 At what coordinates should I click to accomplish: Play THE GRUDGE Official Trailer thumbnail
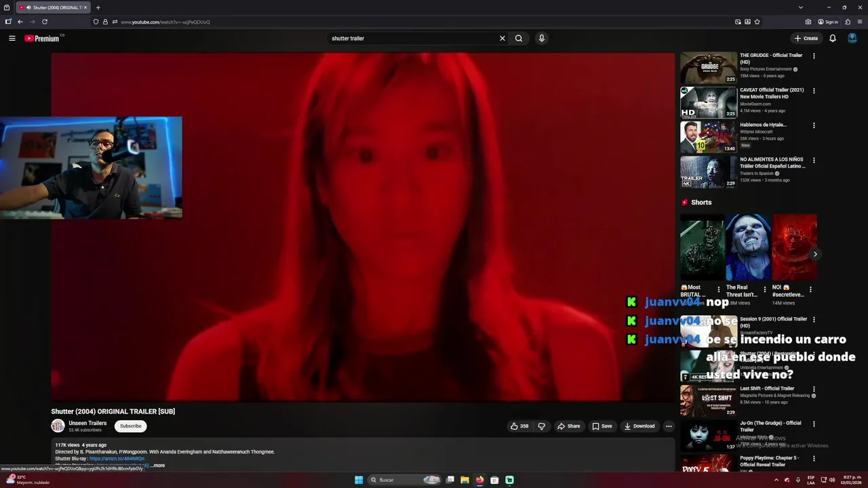tap(709, 68)
